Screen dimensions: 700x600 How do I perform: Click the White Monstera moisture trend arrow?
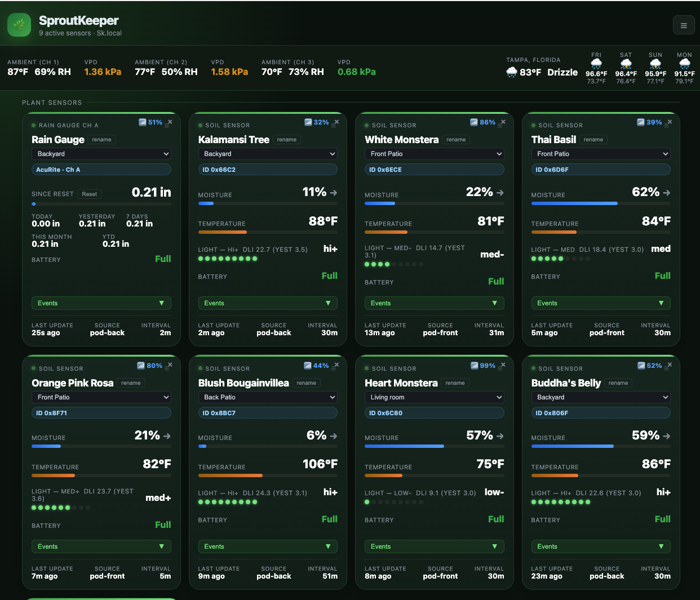pos(500,193)
